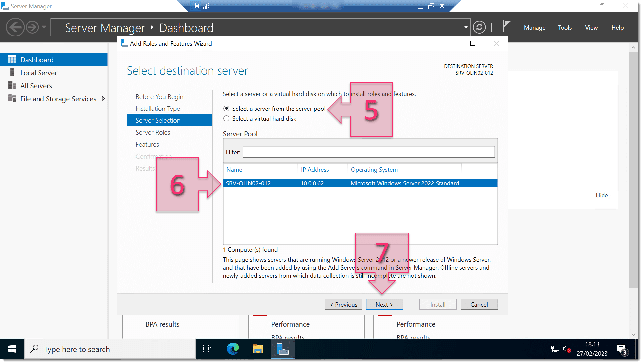Click the back navigation arrow in Server Manager

click(15, 27)
